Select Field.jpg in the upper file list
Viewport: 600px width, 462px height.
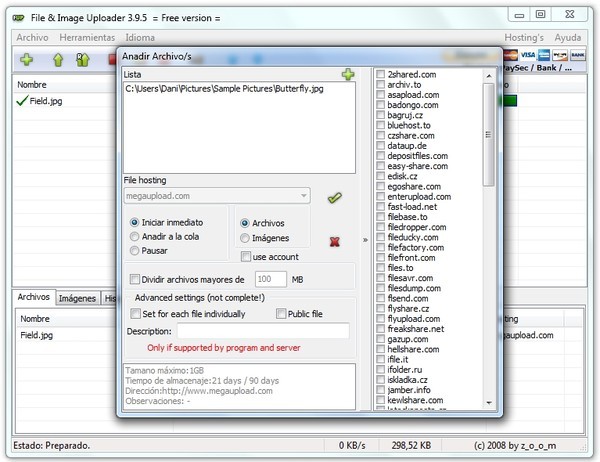46,101
